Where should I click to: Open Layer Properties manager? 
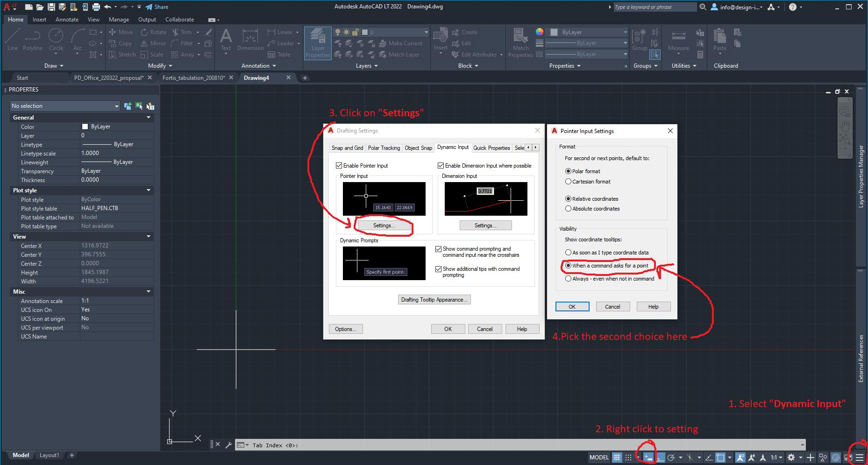click(318, 43)
